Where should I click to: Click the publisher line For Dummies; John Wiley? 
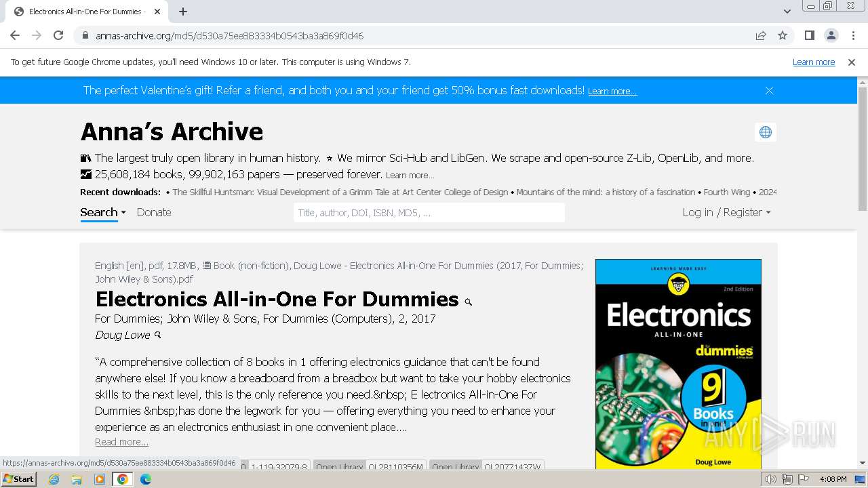(x=265, y=319)
